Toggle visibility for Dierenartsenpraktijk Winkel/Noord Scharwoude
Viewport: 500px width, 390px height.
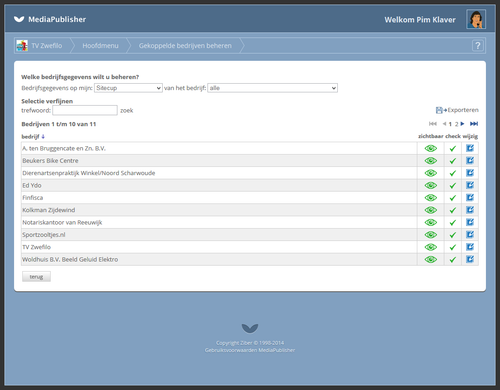431,173
